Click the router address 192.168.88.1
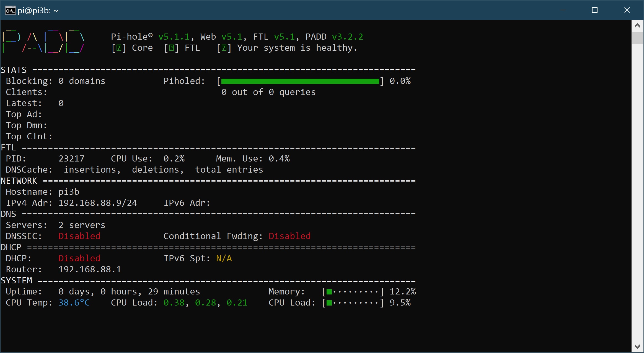The height and width of the screenshot is (359, 644). 90,270
